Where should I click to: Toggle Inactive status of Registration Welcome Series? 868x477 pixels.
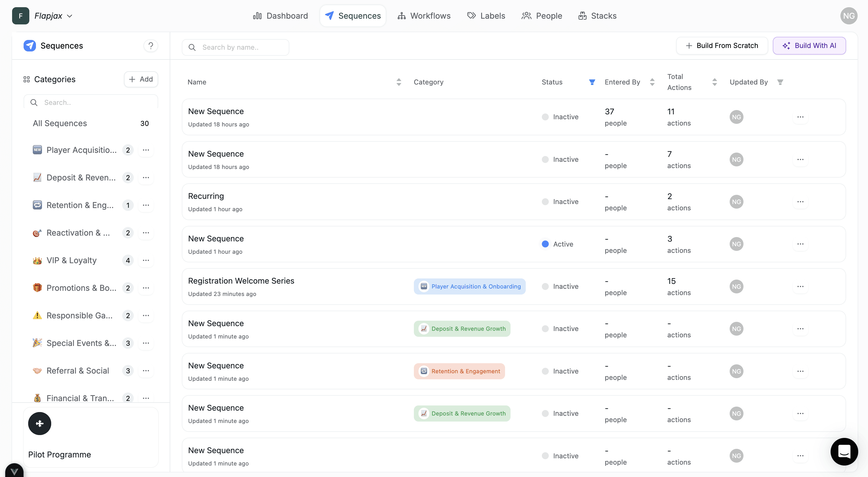545,286
